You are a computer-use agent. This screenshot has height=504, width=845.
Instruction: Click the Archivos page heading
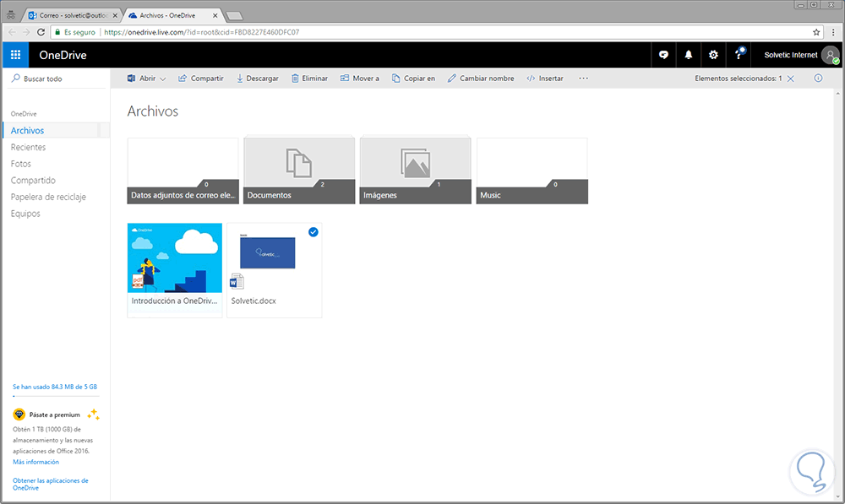152,111
